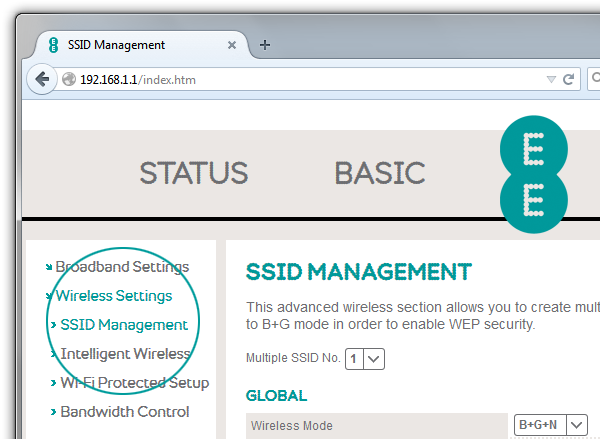Open the Multiple SSID No. dropdown
This screenshot has height=439, width=600.
365,359
